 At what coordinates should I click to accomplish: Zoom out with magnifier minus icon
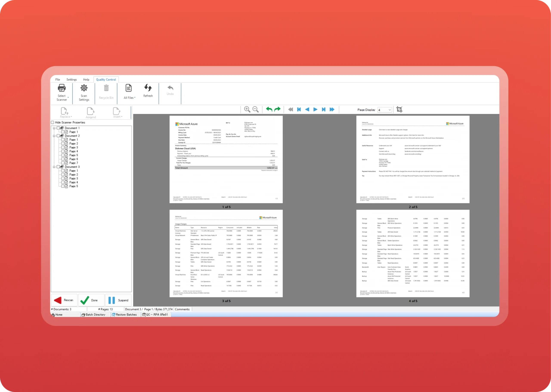coord(255,110)
